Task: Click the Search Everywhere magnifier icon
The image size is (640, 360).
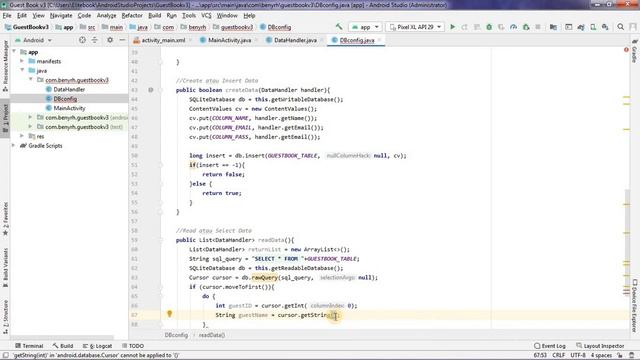Action: pyautogui.click(x=620, y=27)
